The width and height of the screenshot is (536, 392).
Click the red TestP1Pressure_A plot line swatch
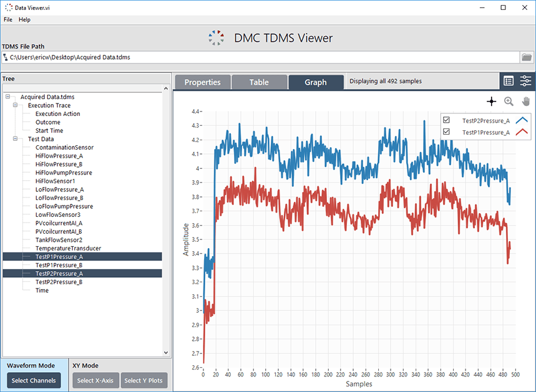click(522, 132)
